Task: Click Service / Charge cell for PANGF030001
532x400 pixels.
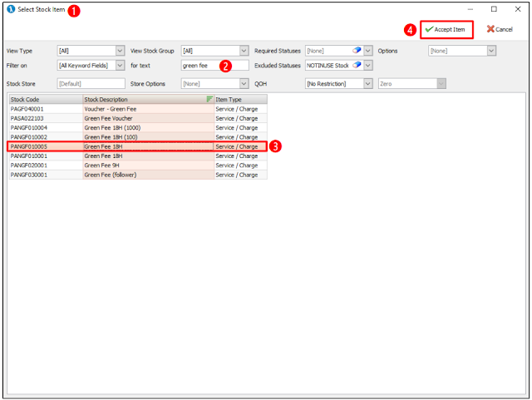Action: coord(240,175)
